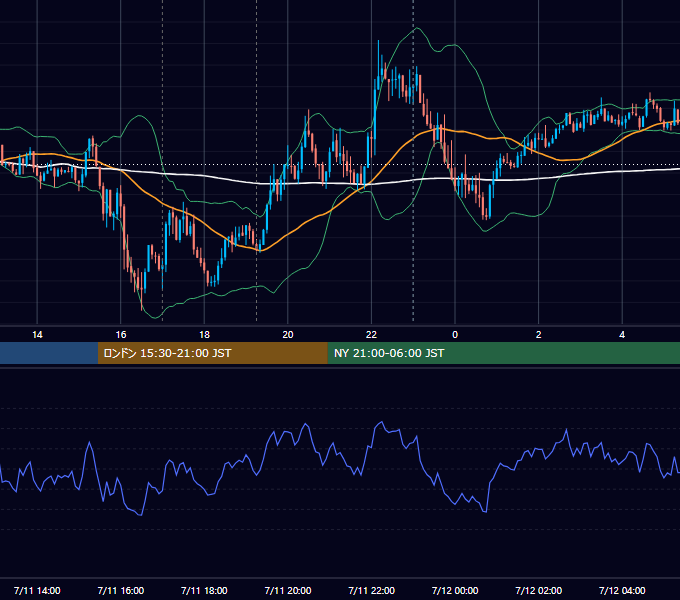
Task: Click the 2 hour axis label
Action: 539,335
